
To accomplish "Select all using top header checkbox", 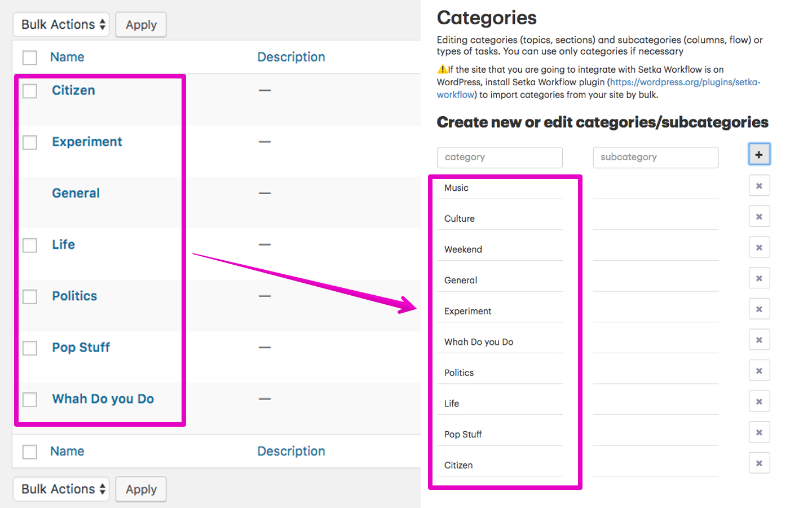I will point(30,58).
